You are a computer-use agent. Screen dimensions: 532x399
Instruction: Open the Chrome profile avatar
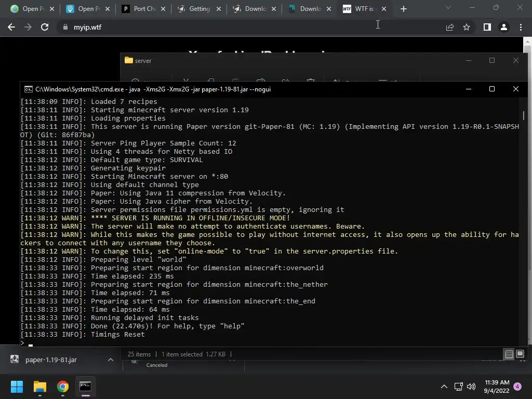tap(504, 27)
